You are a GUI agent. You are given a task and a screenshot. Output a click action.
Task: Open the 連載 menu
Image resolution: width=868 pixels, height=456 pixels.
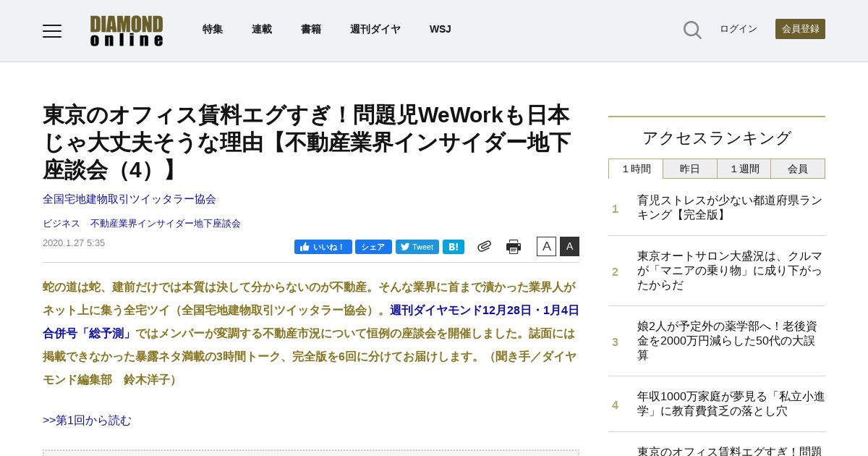[x=262, y=29]
